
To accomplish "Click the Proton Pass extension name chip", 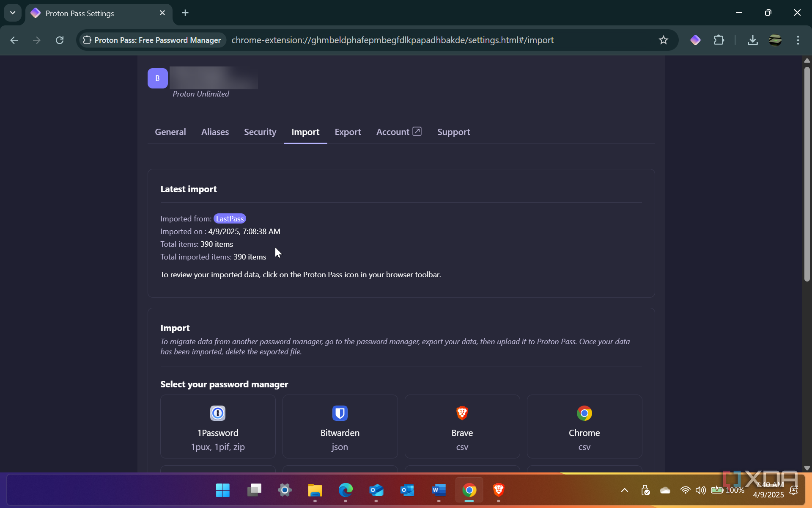I will (x=153, y=40).
